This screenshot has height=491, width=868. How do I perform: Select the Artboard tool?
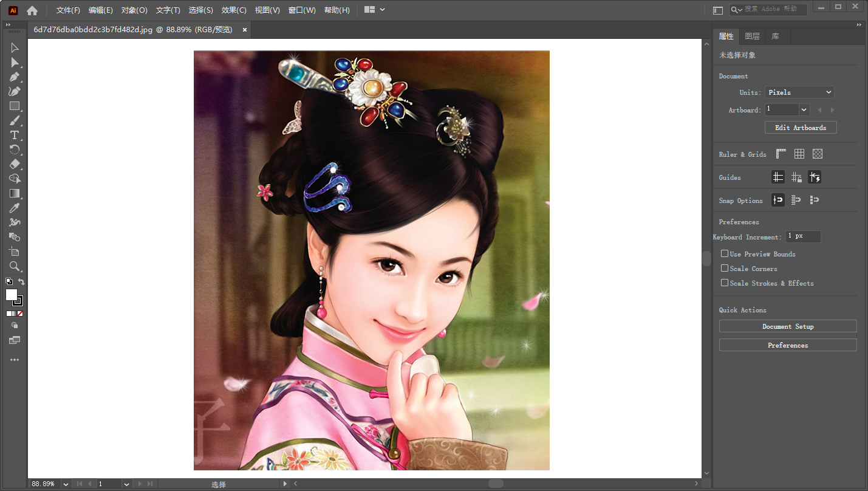coord(15,252)
